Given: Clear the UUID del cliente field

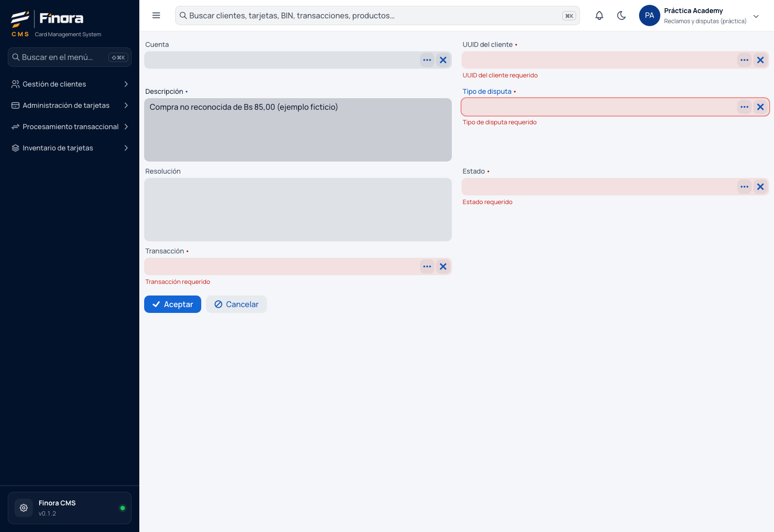Looking at the screenshot, I should click(x=760, y=60).
